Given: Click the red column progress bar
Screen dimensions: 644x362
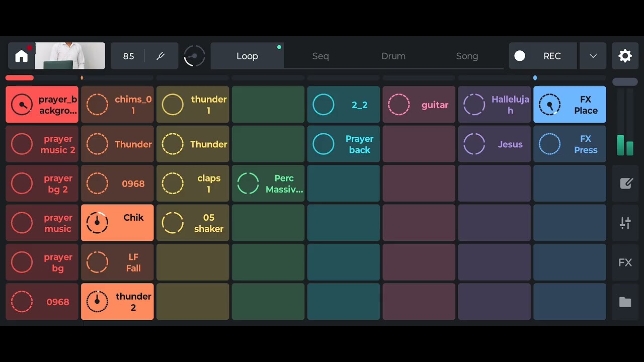Looking at the screenshot, I should 20,78.
